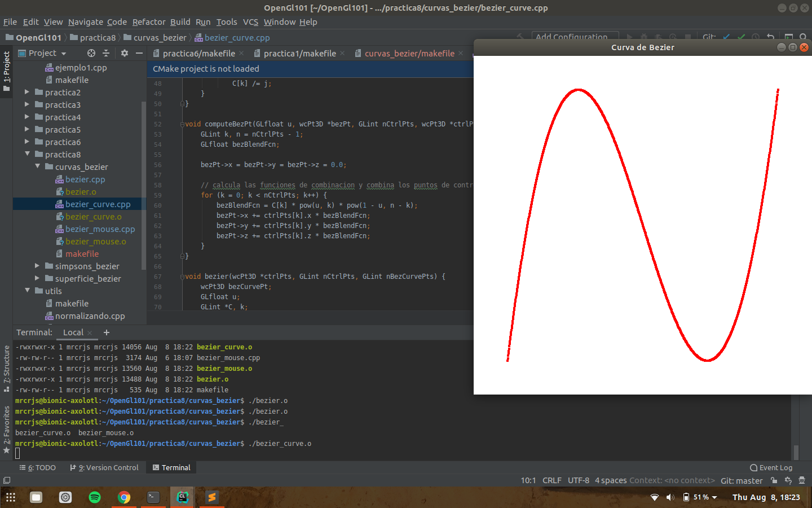The image size is (812, 508).
Task: Open the Files app in the dock
Action: 36,497
